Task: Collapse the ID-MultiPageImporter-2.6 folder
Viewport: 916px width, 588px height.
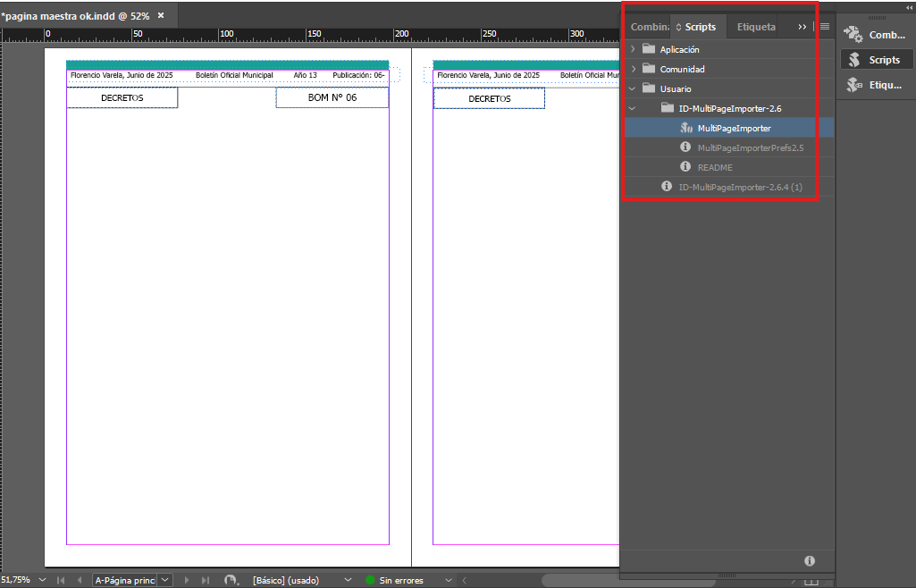Action: (632, 107)
